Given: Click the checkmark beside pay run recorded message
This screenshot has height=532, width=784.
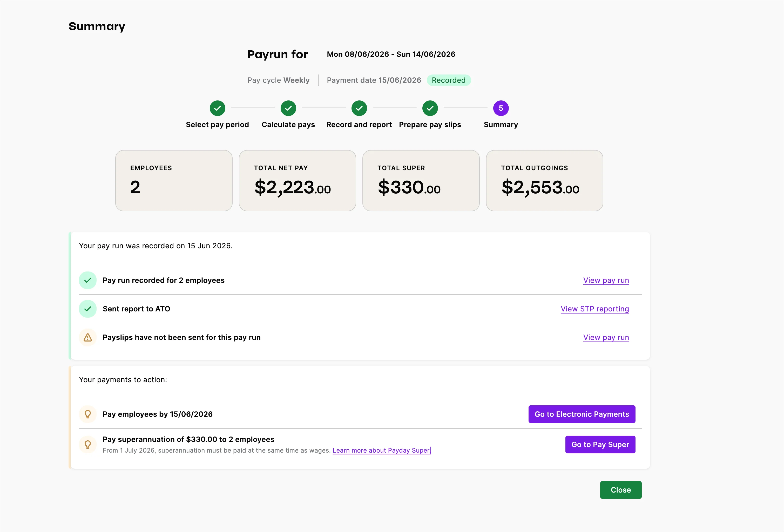Looking at the screenshot, I should point(87,280).
